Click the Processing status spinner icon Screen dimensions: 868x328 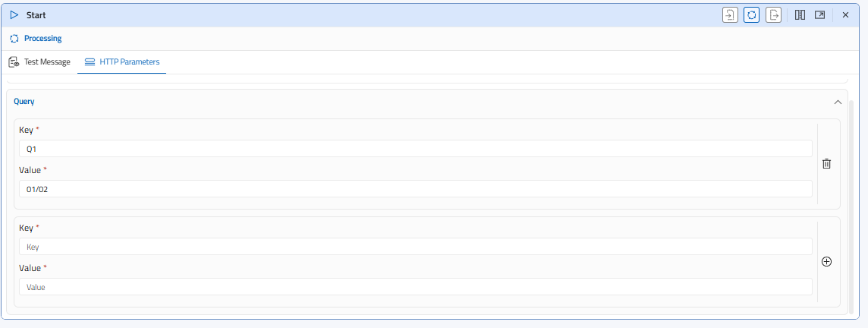14,38
